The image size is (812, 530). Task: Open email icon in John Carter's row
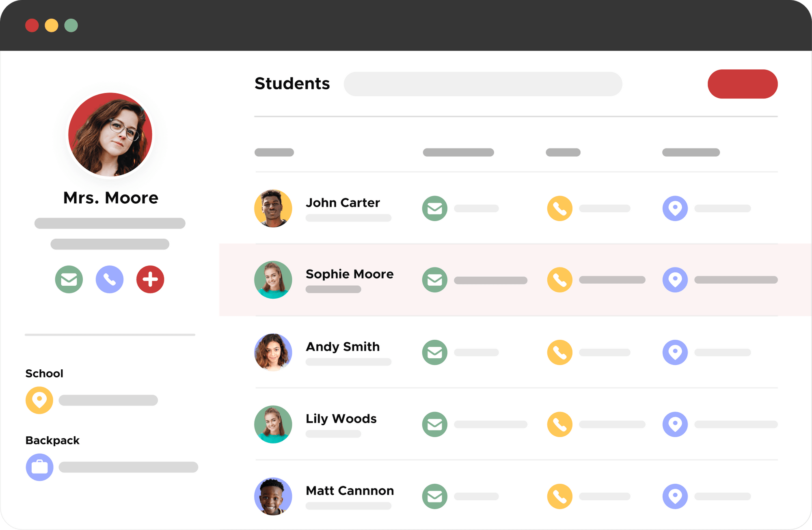pos(434,208)
